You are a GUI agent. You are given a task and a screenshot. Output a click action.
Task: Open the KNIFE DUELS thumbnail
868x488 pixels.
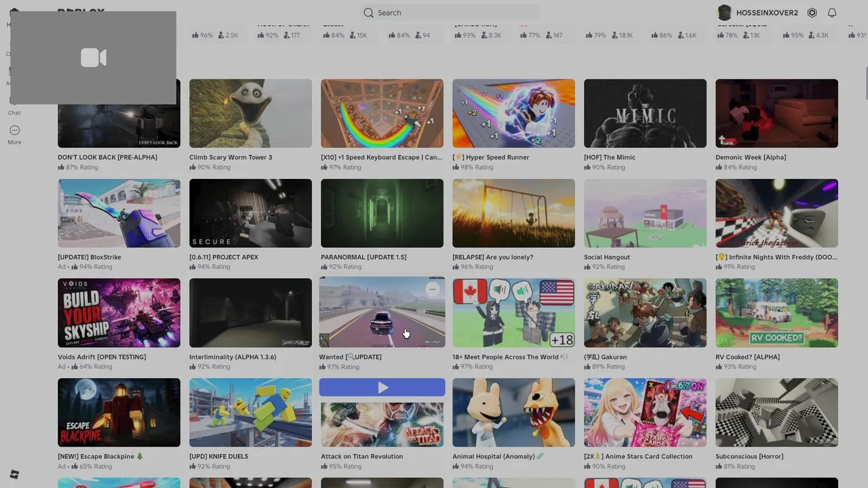250,412
